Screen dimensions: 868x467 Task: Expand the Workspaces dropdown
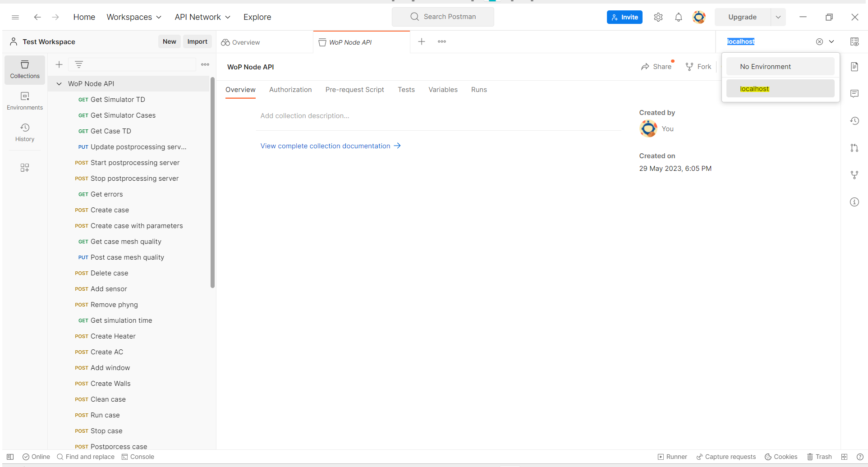134,17
